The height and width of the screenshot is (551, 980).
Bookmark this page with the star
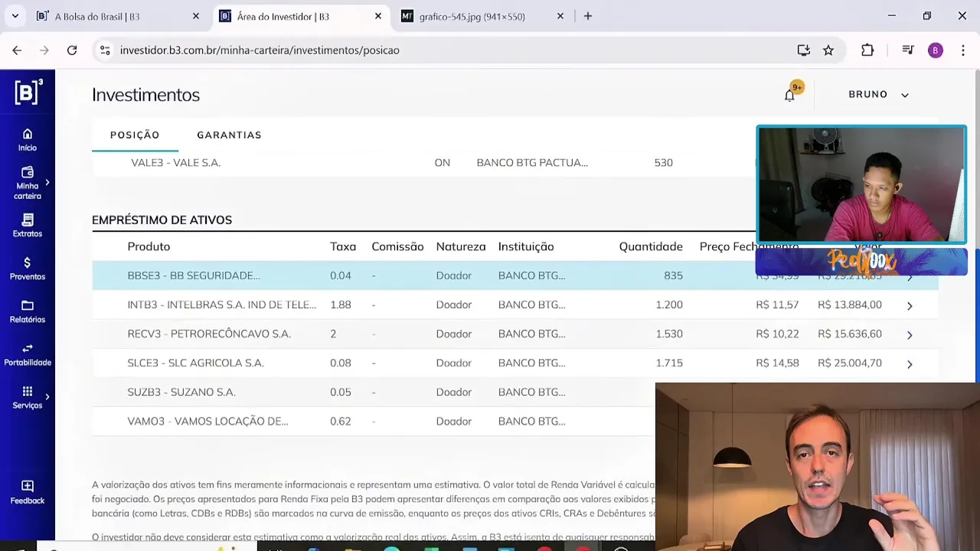click(828, 51)
